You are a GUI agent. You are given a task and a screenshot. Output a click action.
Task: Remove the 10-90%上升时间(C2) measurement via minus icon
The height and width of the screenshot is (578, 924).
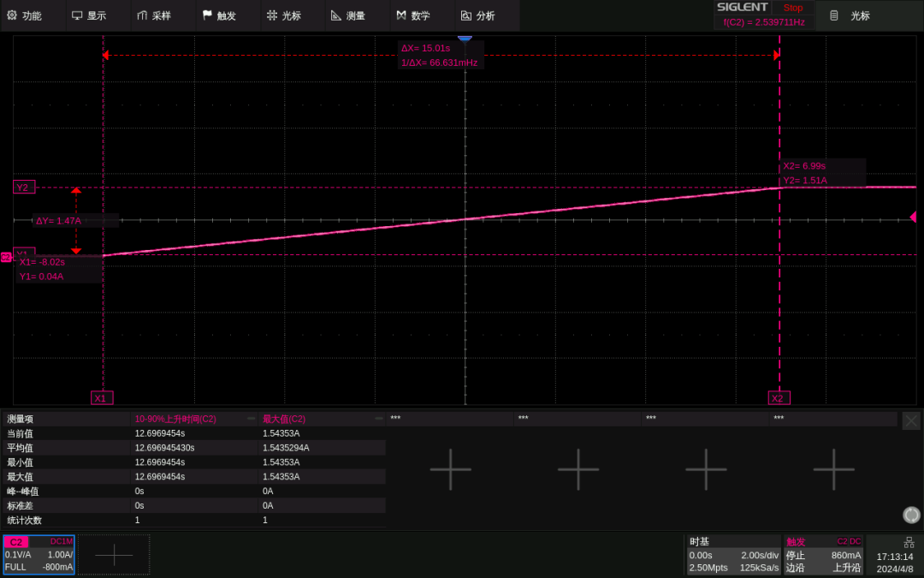251,418
